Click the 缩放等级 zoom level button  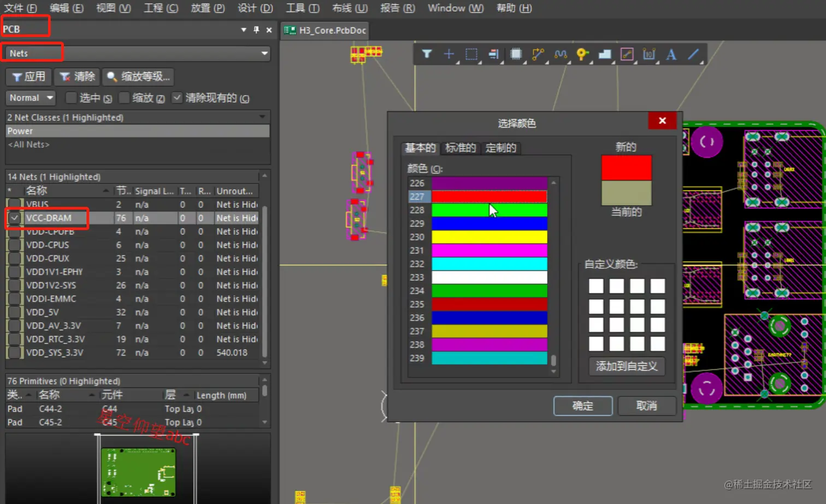(138, 76)
